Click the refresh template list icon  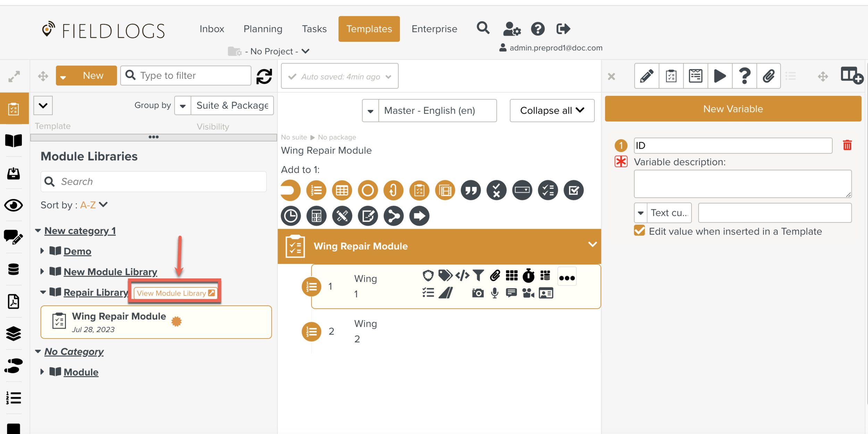(264, 76)
